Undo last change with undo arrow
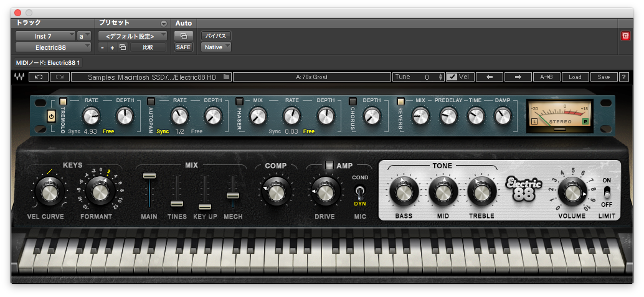This screenshot has width=644, height=297. (39, 77)
